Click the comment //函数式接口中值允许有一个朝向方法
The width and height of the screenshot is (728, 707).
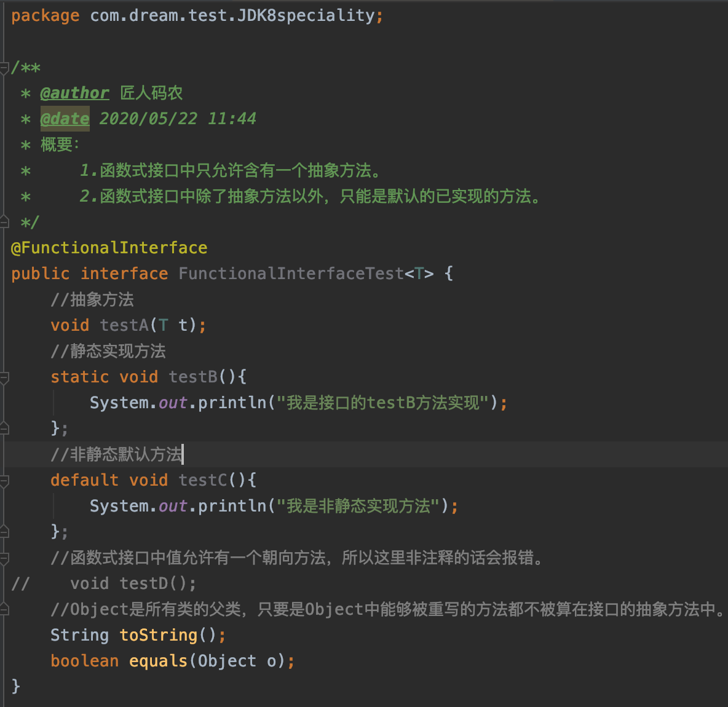point(297,558)
